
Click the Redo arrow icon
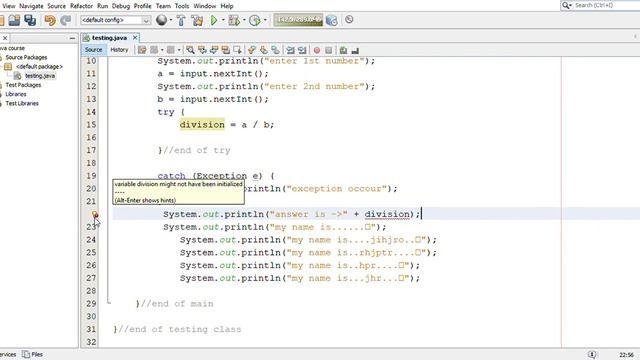point(65,20)
